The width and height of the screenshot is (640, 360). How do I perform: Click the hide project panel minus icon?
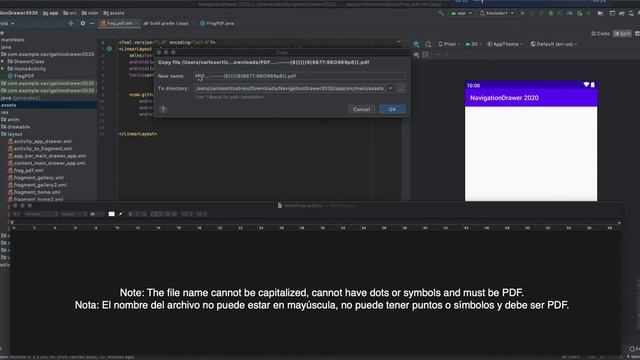coord(92,23)
